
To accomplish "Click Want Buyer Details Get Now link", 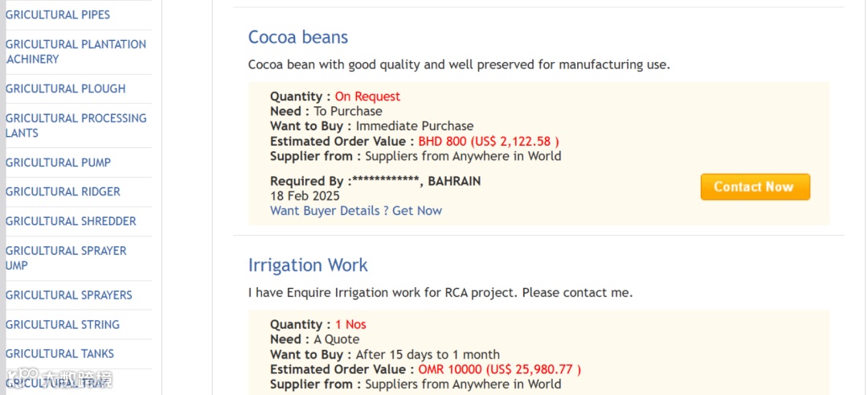I will tap(356, 211).
